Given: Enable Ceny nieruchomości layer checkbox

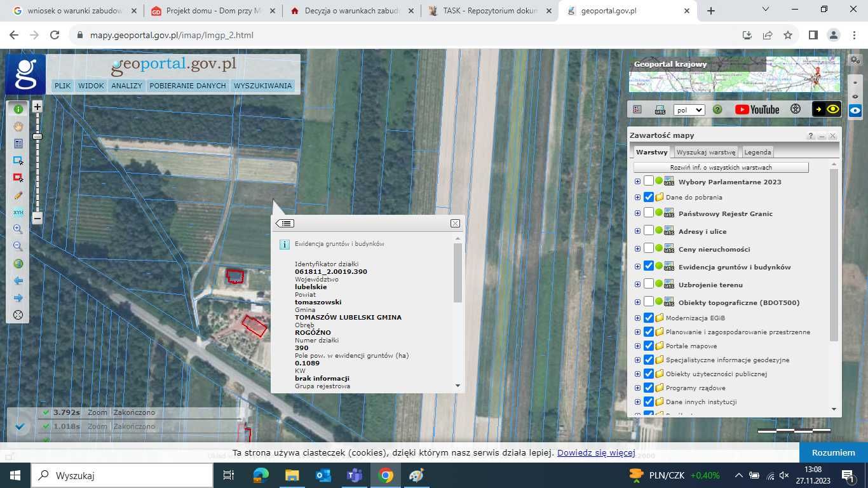Looking at the screenshot, I should coord(649,248).
